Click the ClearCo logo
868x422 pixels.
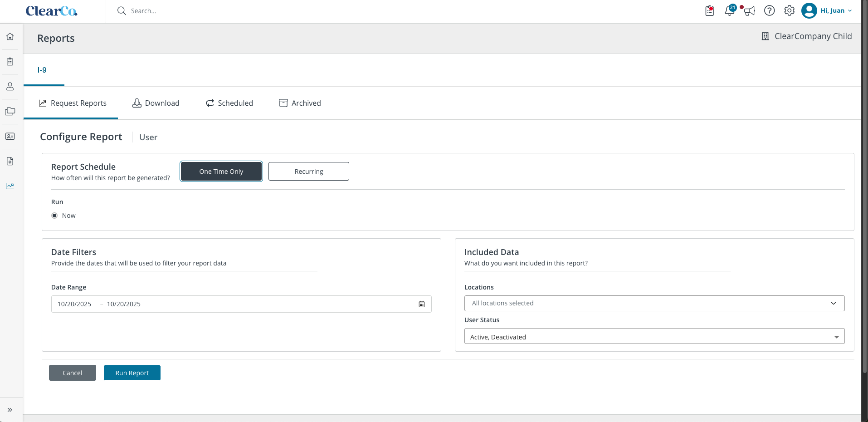51,11
